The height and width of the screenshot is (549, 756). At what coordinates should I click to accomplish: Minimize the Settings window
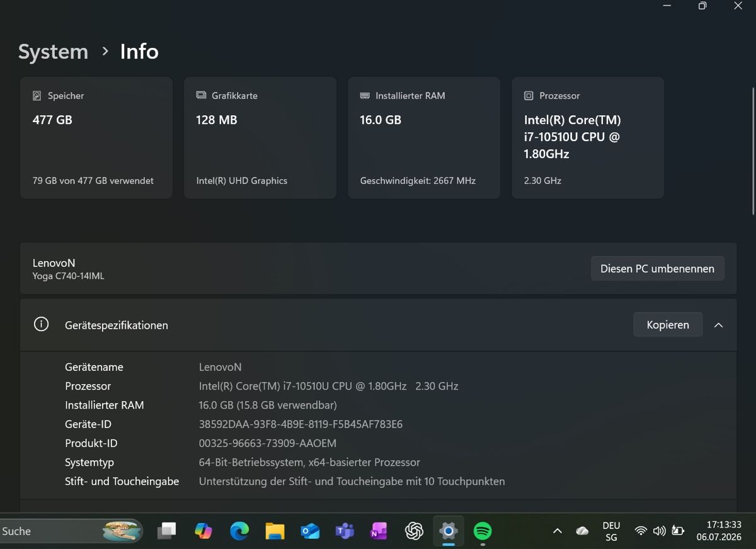pyautogui.click(x=667, y=6)
